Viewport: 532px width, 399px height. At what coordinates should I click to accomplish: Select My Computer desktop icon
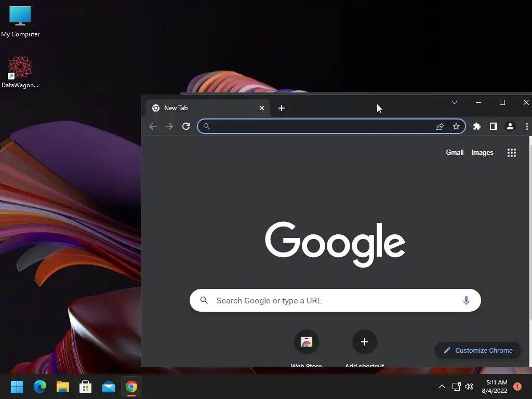(x=20, y=22)
